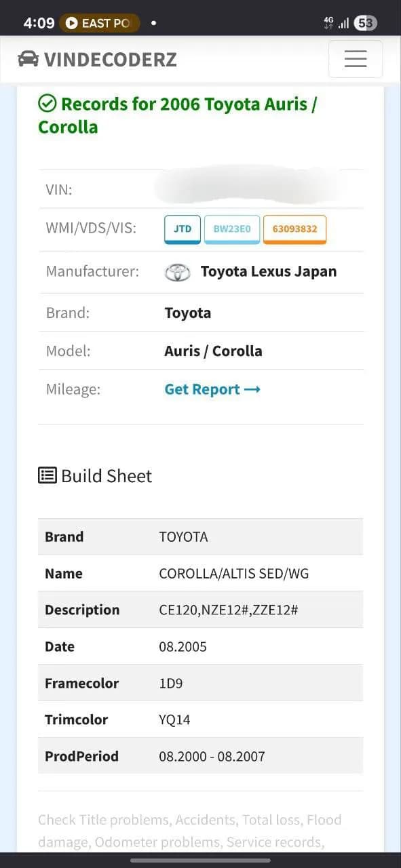Open the Get Report mileage link
Viewport: 401px width, 868px height.
pos(212,389)
